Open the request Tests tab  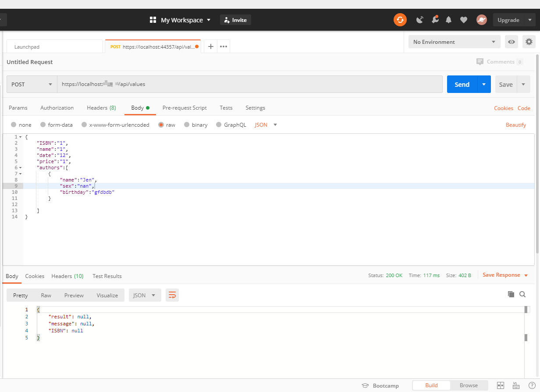tap(226, 107)
